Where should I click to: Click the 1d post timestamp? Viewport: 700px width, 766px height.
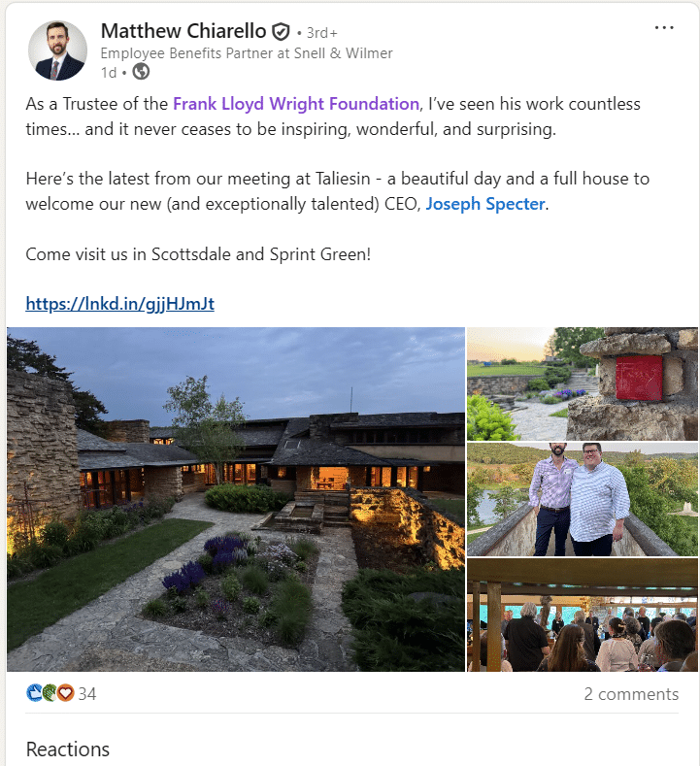click(x=108, y=71)
